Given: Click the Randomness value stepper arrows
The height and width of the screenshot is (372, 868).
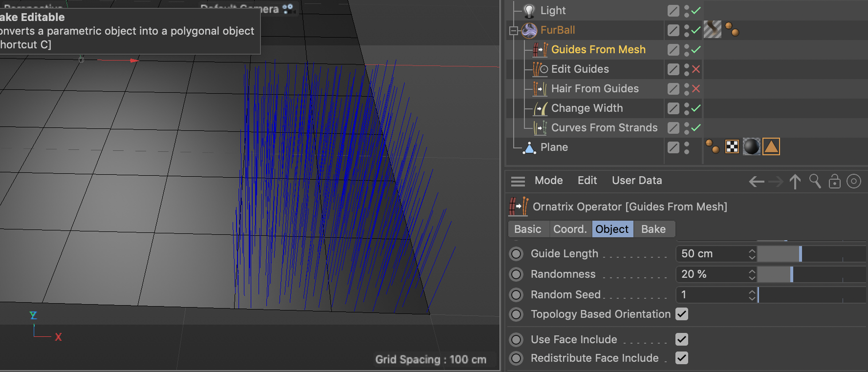Looking at the screenshot, I should coord(752,274).
